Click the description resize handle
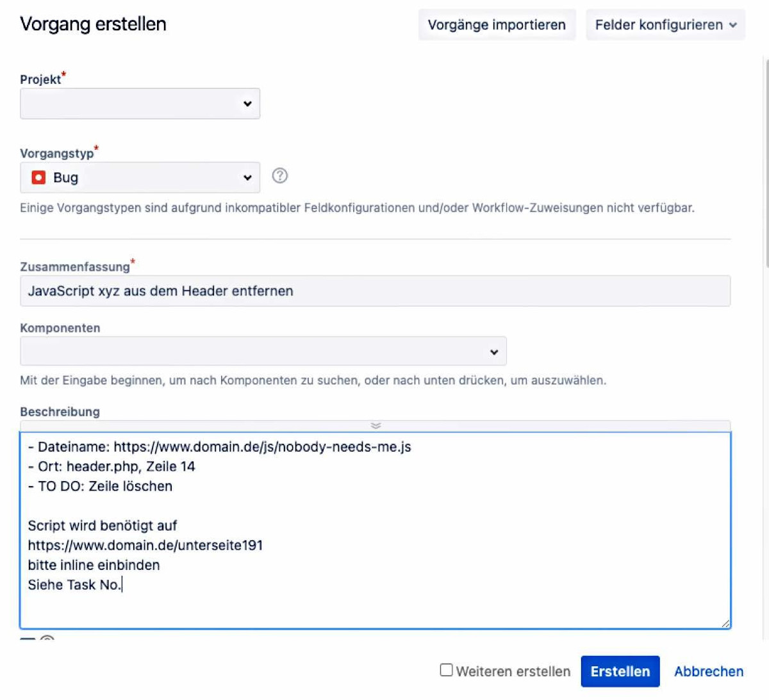Viewport: 769px width, 700px height. [725, 623]
